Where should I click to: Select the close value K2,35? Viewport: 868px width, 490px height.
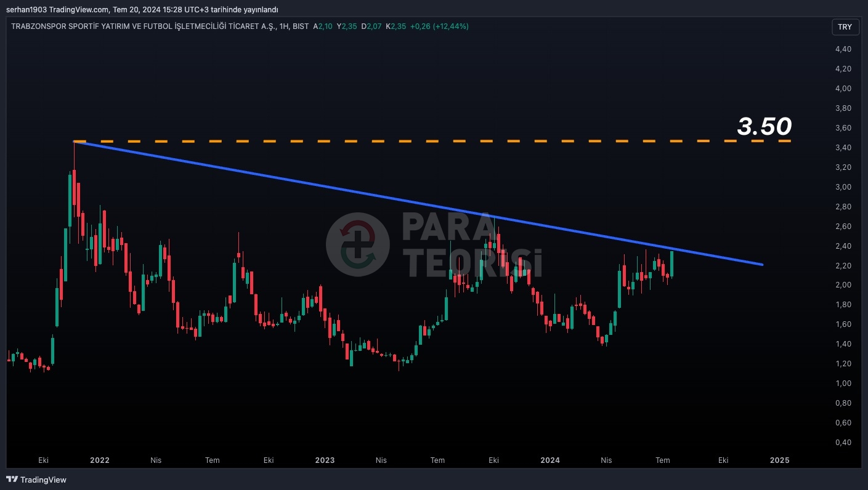(396, 26)
